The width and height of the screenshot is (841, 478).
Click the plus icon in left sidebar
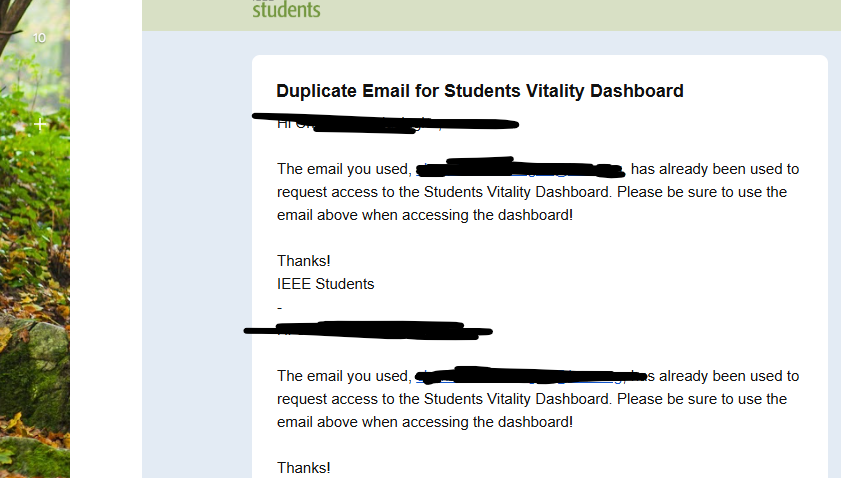coord(39,124)
